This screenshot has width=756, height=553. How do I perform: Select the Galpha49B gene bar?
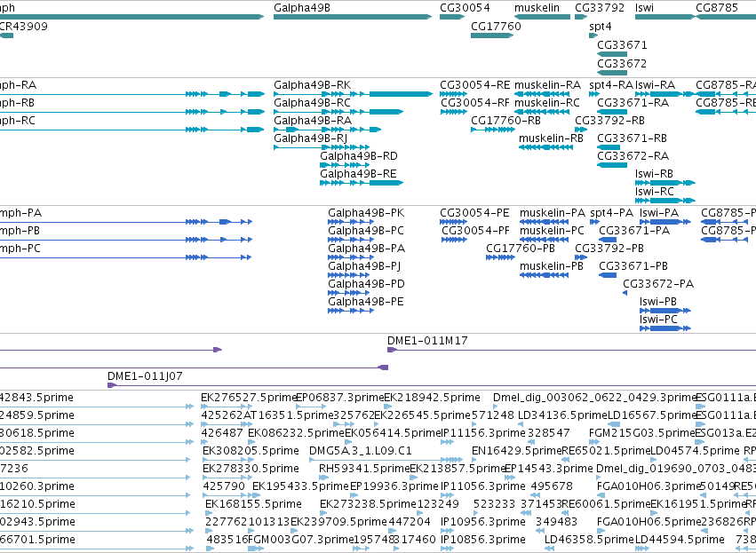(x=353, y=17)
